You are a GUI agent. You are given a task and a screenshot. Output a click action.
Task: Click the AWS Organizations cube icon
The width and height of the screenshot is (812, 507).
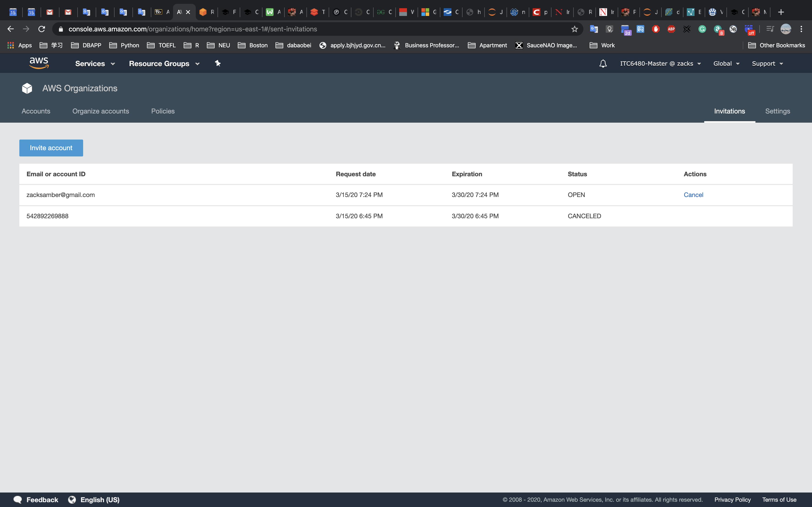[27, 89]
